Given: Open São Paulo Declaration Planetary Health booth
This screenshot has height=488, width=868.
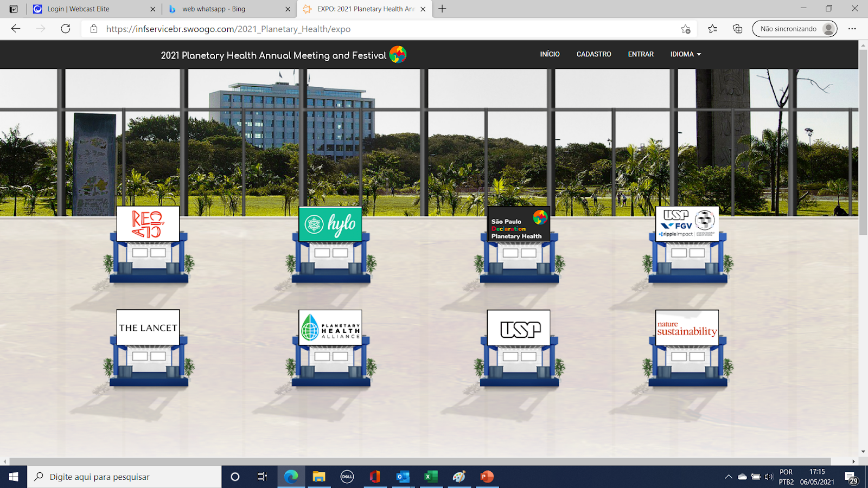Looking at the screenshot, I should 519,244.
